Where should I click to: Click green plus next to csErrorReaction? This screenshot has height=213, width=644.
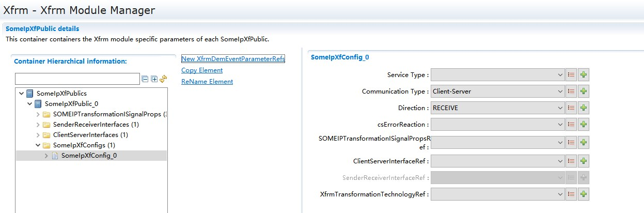point(584,125)
